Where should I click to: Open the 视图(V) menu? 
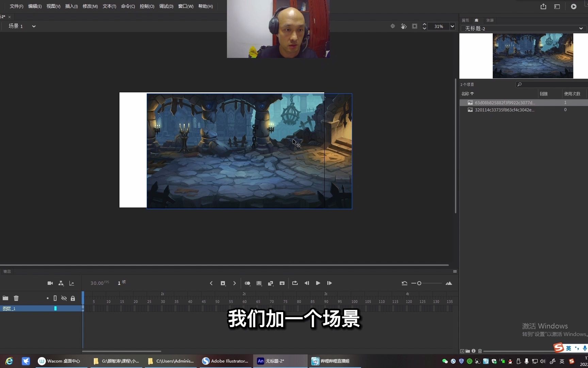click(x=53, y=6)
